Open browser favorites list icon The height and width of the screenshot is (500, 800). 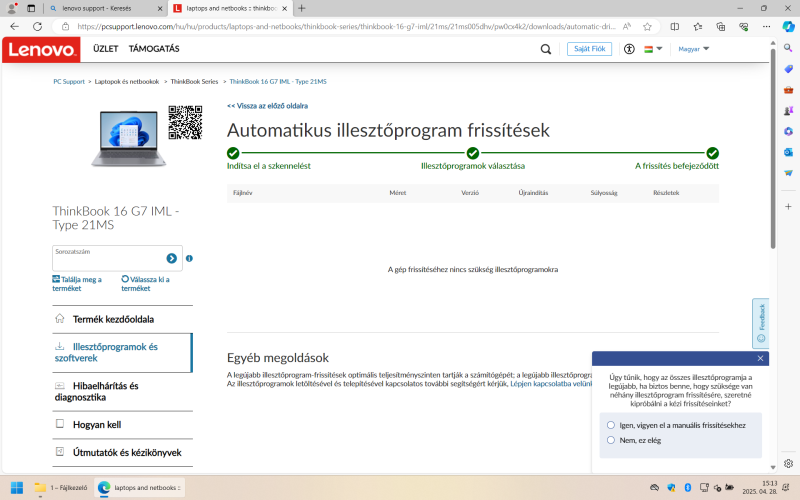pyautogui.click(x=697, y=27)
